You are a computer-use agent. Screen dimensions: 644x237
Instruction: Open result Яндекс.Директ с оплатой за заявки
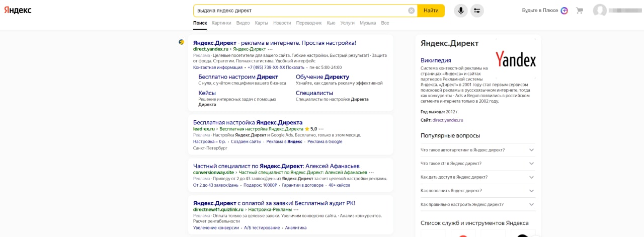(x=274, y=203)
